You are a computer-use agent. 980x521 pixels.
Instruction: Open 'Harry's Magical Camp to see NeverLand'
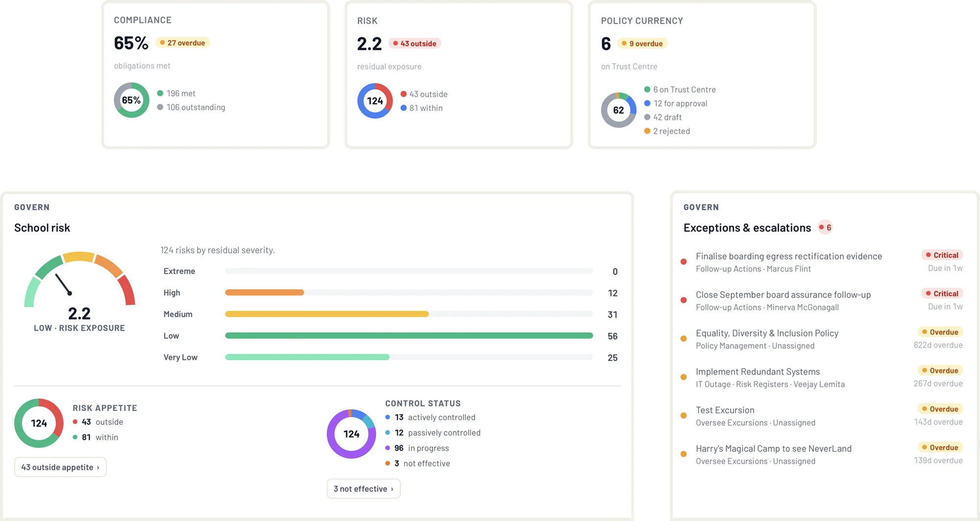tap(822, 454)
